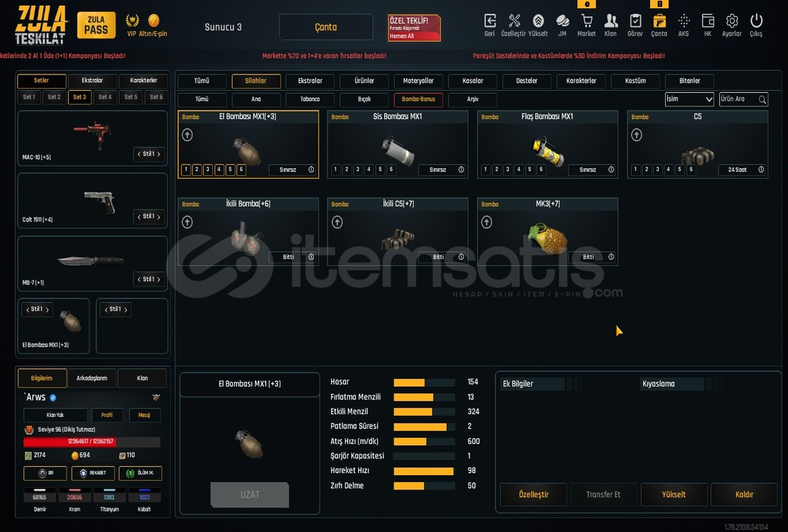
Task: Click the clock icon on Sis Bombası MX1 card
Action: coord(461,170)
